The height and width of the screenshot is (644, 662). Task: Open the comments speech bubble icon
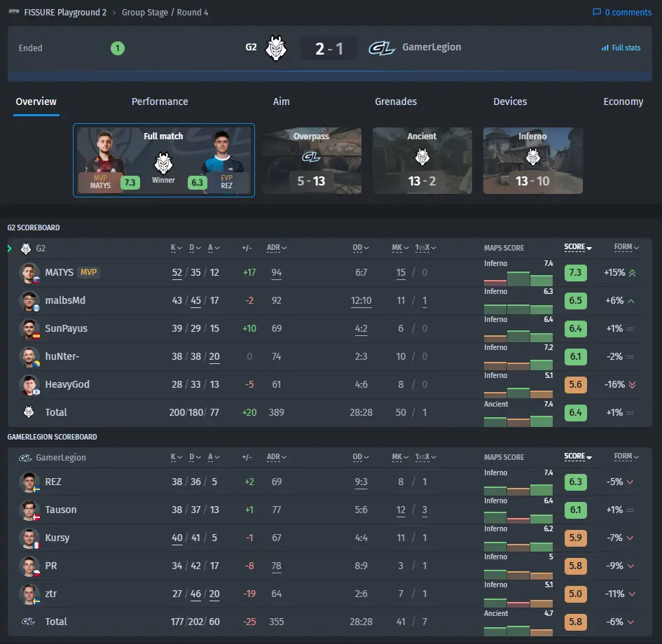(x=597, y=12)
